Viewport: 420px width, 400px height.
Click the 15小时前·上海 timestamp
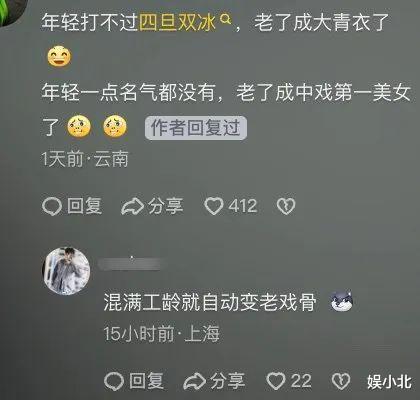(x=161, y=334)
